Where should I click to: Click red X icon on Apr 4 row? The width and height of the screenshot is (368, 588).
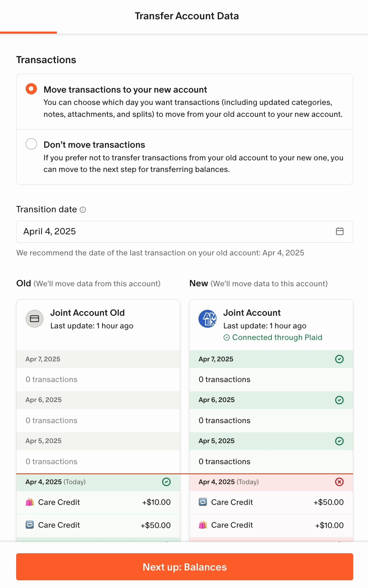339,482
